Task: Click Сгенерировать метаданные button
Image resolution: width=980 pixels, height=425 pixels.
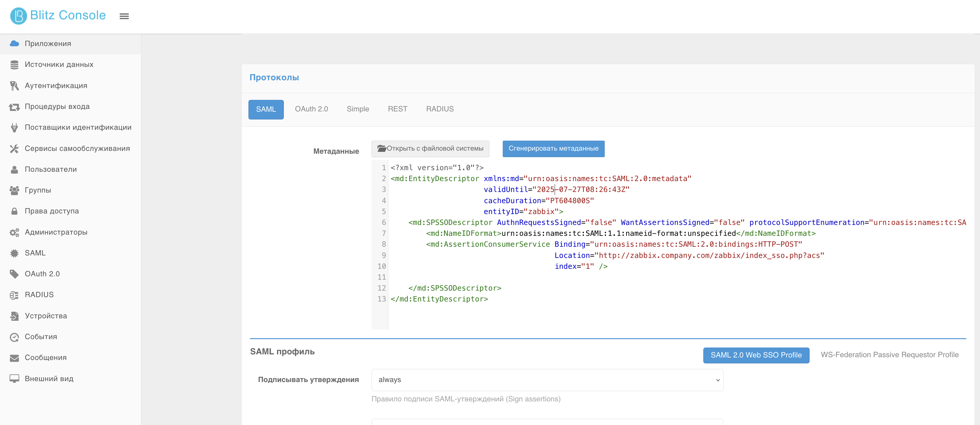Action: [553, 148]
